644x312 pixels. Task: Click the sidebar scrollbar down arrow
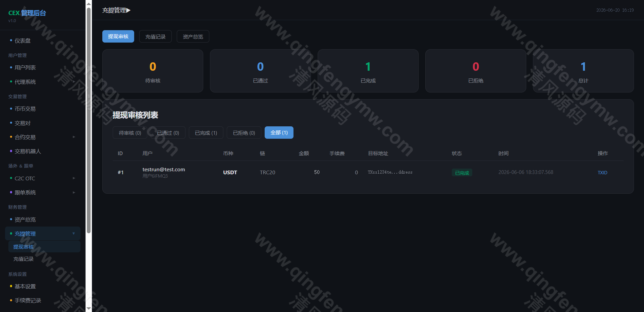click(x=89, y=308)
